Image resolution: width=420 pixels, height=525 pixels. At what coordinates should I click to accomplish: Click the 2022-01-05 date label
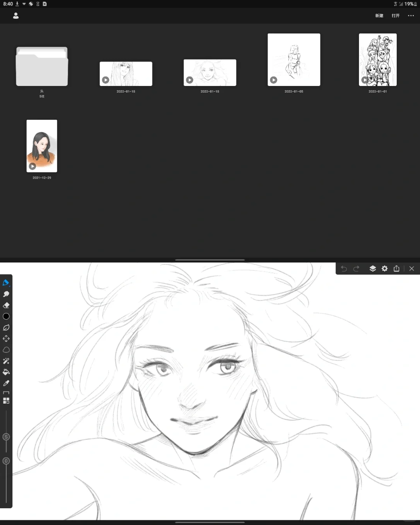click(294, 91)
